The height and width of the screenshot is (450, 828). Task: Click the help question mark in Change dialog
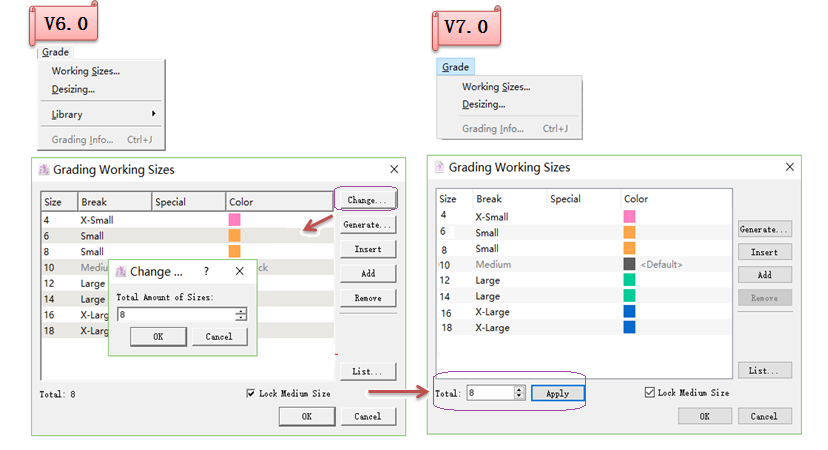point(207,271)
